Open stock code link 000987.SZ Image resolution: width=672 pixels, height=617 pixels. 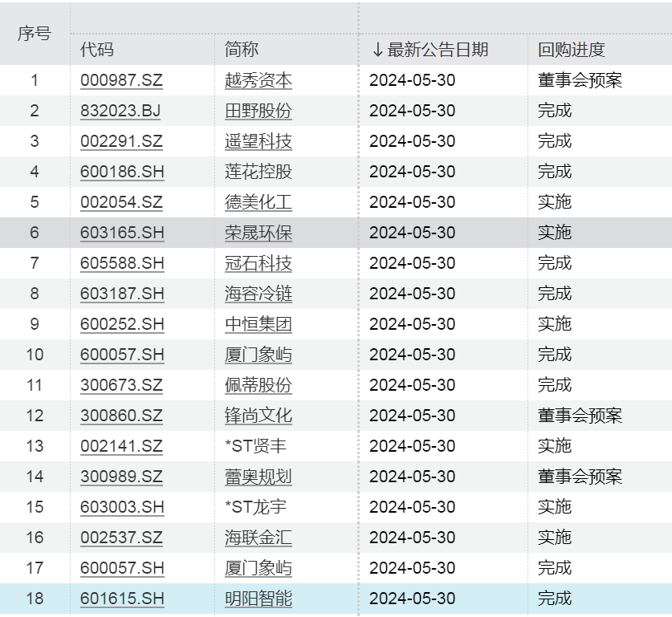[x=122, y=80]
